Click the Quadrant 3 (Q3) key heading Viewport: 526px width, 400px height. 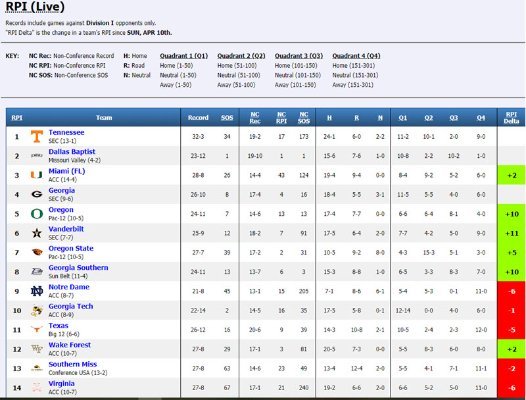[x=299, y=56]
